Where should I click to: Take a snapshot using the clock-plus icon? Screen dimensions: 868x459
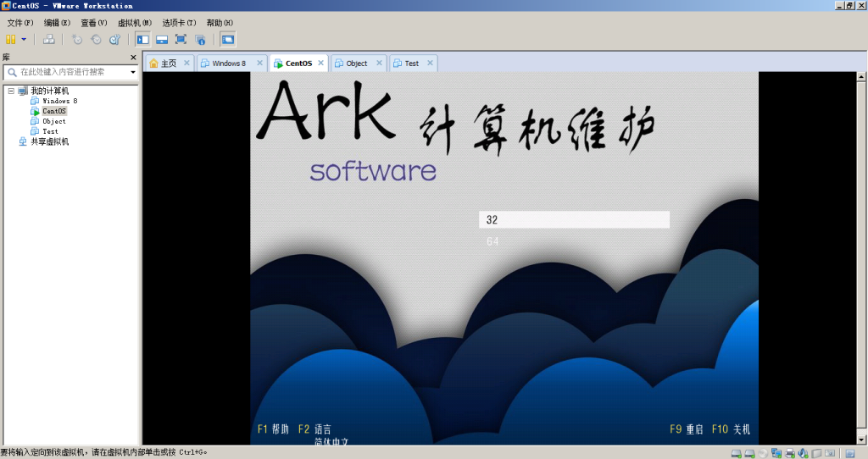click(76, 39)
